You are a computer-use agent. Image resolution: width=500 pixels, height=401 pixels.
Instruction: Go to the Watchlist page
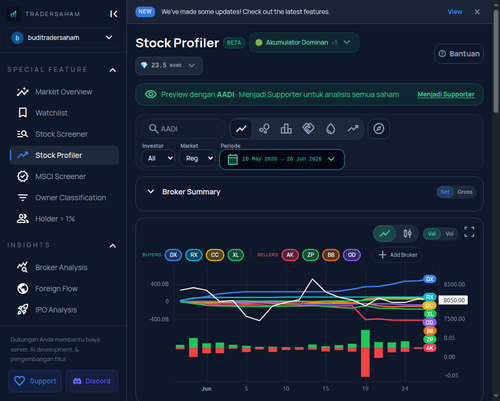point(63,113)
